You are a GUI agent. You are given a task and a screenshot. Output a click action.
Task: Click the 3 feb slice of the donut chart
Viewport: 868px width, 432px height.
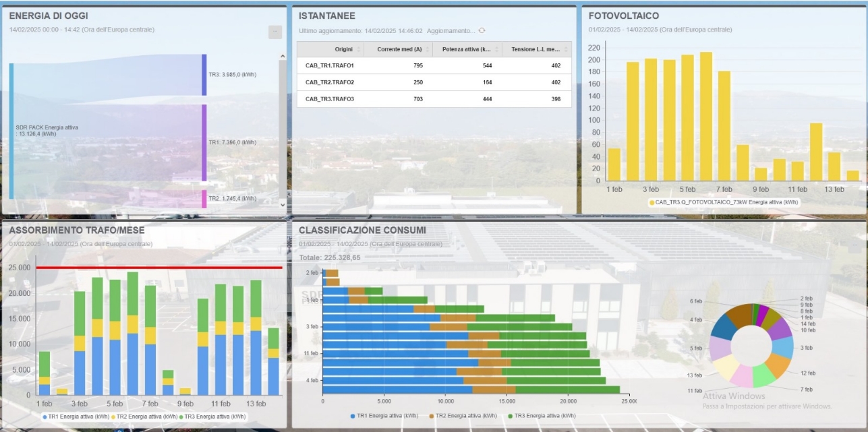(x=782, y=346)
